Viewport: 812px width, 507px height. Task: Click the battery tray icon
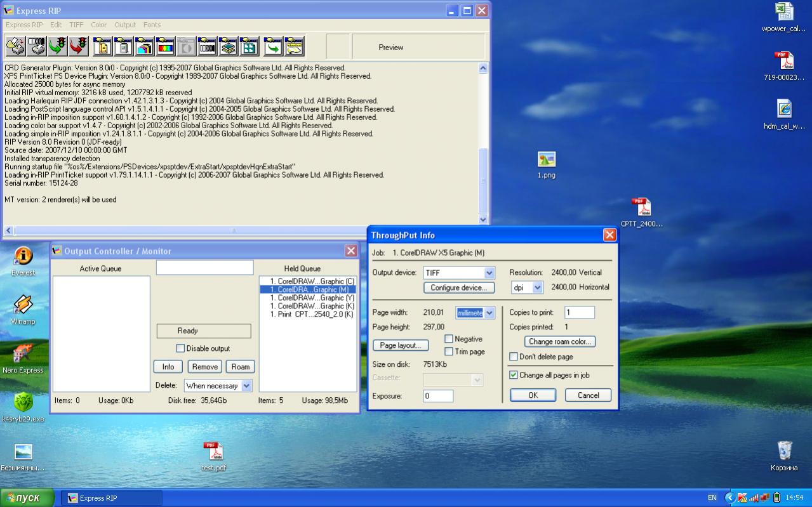[x=776, y=497]
